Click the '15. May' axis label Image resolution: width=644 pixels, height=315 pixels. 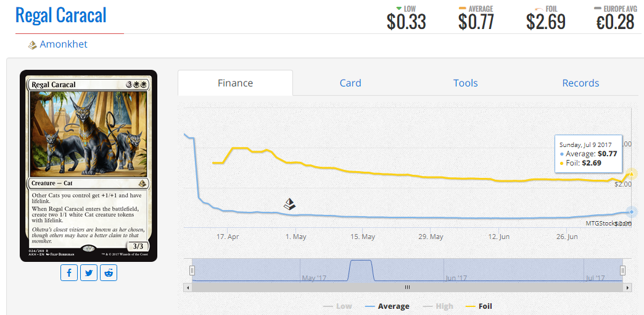coord(363,237)
